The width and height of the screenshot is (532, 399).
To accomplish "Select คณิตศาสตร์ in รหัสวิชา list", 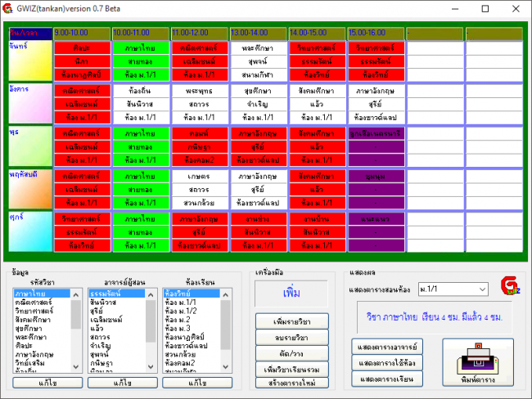I will pos(42,302).
